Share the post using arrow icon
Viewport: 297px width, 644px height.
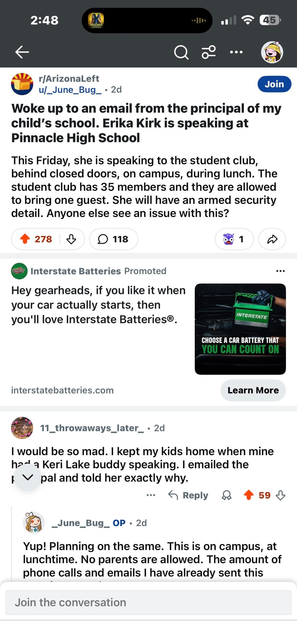coord(272,239)
